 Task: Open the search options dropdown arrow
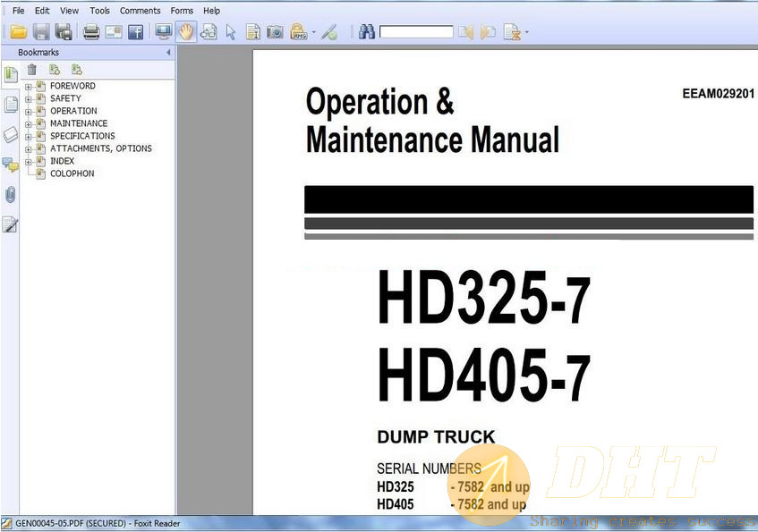pos(526,32)
